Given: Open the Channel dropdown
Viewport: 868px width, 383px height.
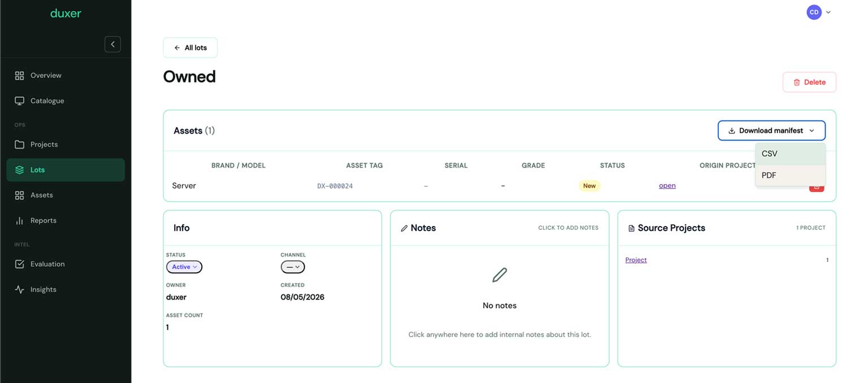Looking at the screenshot, I should point(293,267).
